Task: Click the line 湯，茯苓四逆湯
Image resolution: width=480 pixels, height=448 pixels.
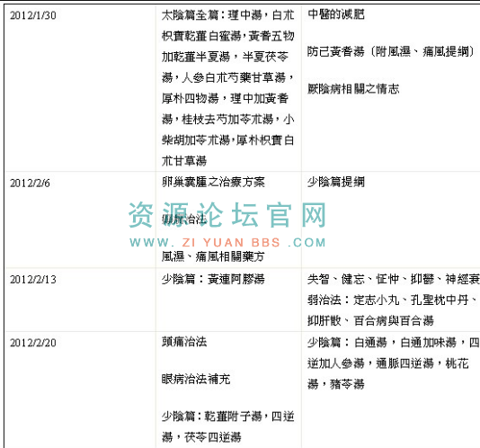Action: pyautogui.click(x=201, y=437)
